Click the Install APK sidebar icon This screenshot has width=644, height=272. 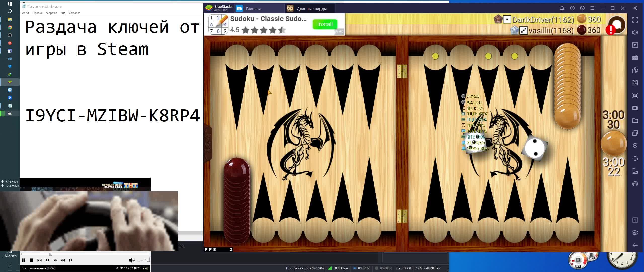pyautogui.click(x=635, y=83)
